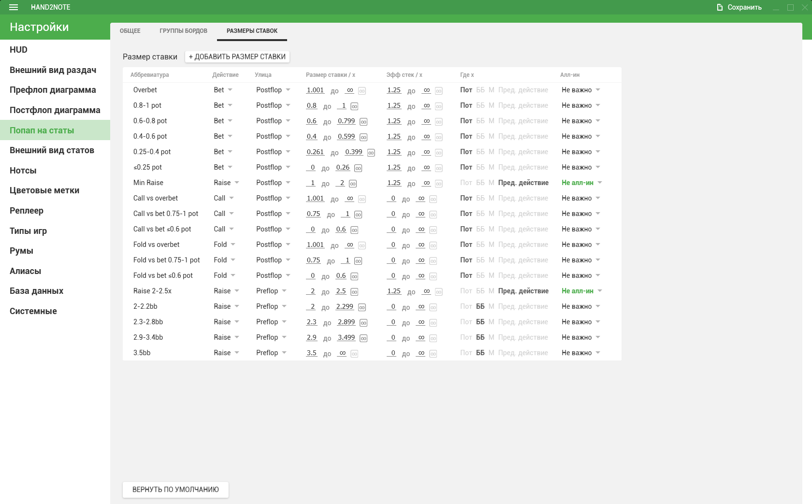Open Системные section in the sidebar
This screenshot has width=812, height=504.
pyautogui.click(x=55, y=311)
